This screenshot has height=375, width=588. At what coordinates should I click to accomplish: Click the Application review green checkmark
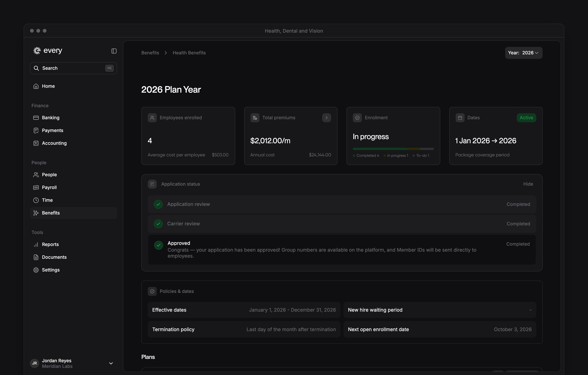(158, 204)
